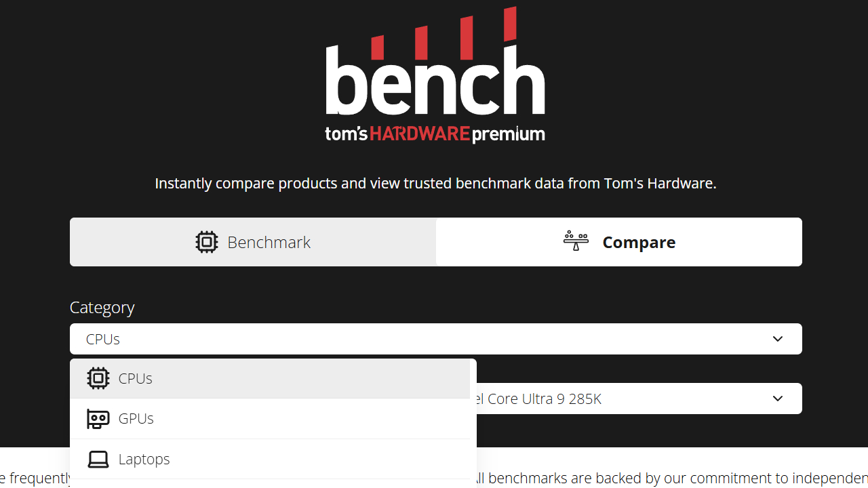Image resolution: width=868 pixels, height=488 pixels.
Task: Choose the CPUs option from the list
Action: pyautogui.click(x=136, y=378)
